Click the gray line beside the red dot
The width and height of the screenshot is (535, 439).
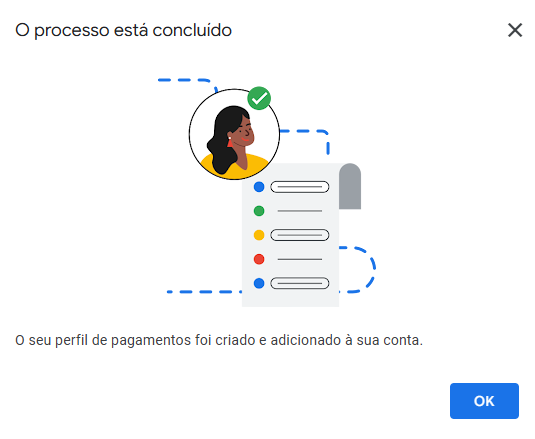click(x=300, y=259)
